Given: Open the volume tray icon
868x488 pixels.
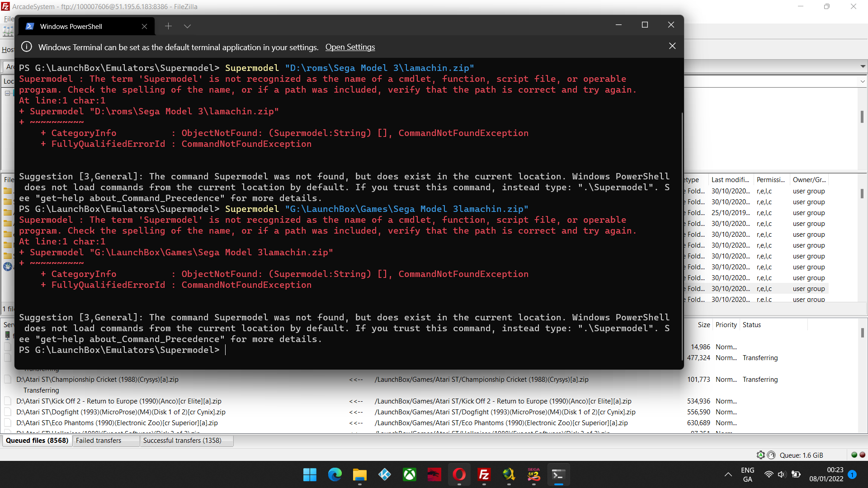Looking at the screenshot, I should (782, 474).
